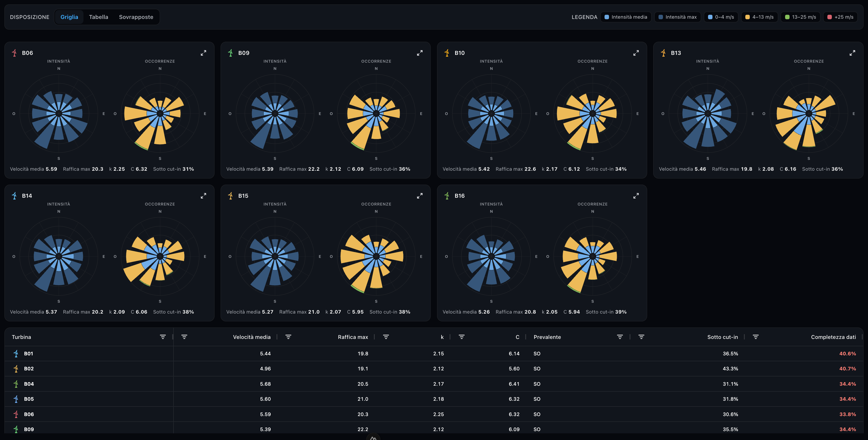Click turbine icon in B06 table row
Screen dimensions: 868x440
[x=16, y=414]
